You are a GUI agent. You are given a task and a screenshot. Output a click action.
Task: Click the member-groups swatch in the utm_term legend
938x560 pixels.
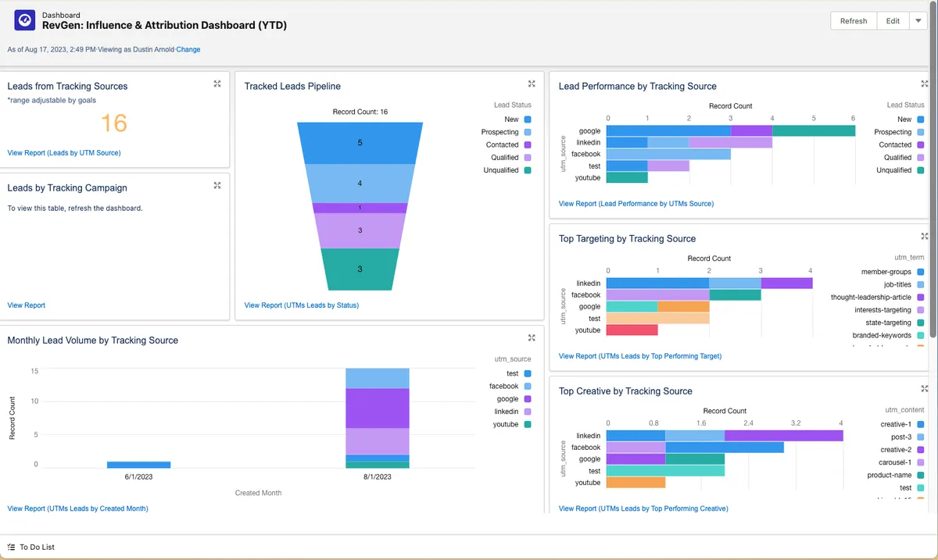coord(921,272)
